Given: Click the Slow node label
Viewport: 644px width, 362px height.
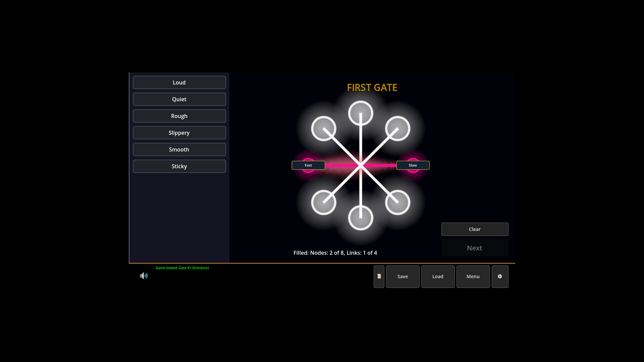Looking at the screenshot, I should click(413, 165).
